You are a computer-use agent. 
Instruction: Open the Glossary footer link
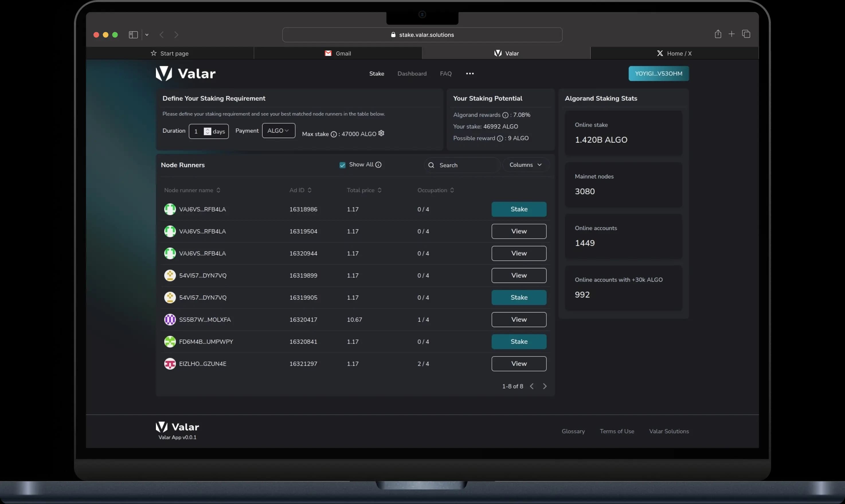pos(573,431)
